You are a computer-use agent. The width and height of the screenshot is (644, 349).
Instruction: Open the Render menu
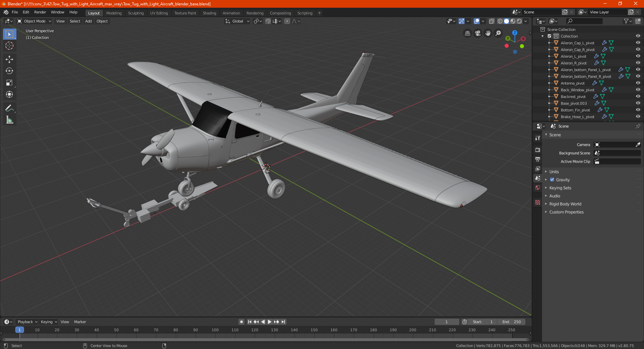[40, 12]
